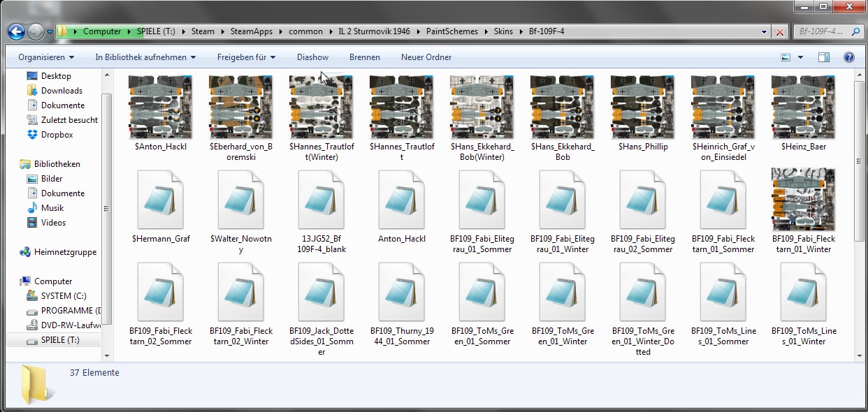This screenshot has width=868, height=412.
Task: Click the PaintSchemes breadcrumb segment
Action: (x=452, y=31)
